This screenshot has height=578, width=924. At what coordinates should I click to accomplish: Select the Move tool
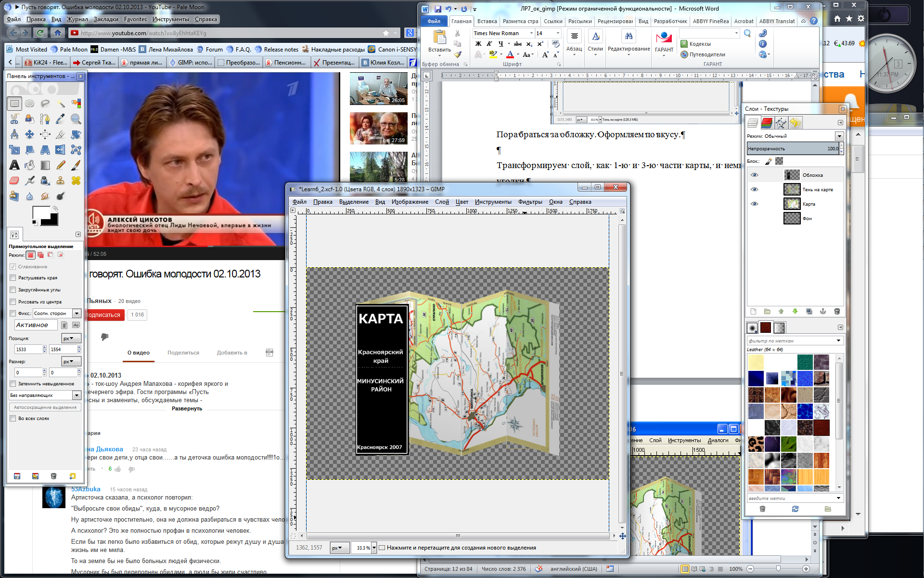30,134
